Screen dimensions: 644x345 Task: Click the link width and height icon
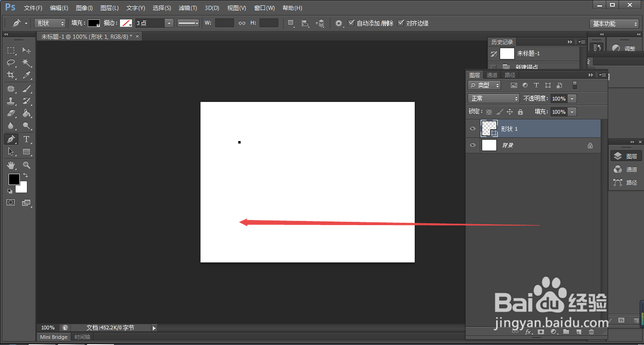pyautogui.click(x=242, y=23)
